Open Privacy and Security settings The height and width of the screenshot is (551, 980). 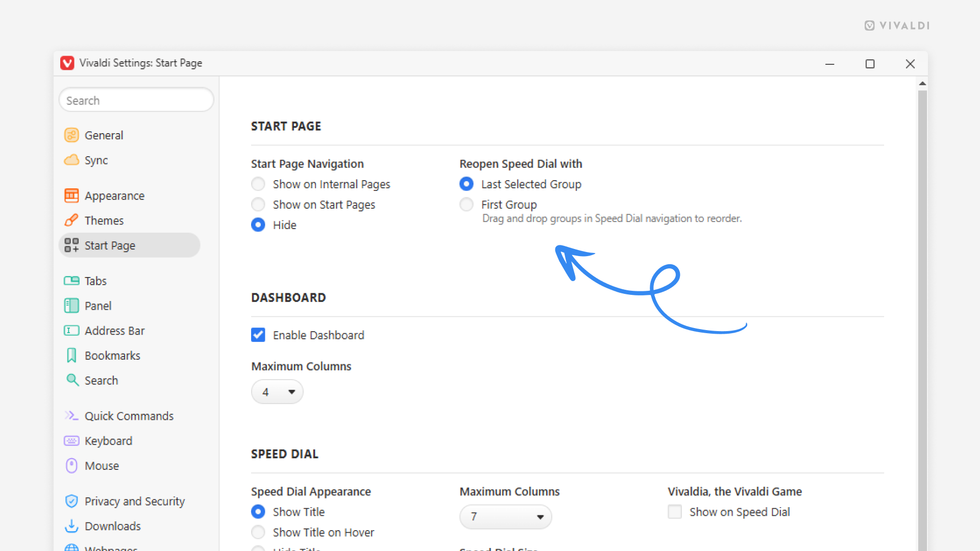129,501
